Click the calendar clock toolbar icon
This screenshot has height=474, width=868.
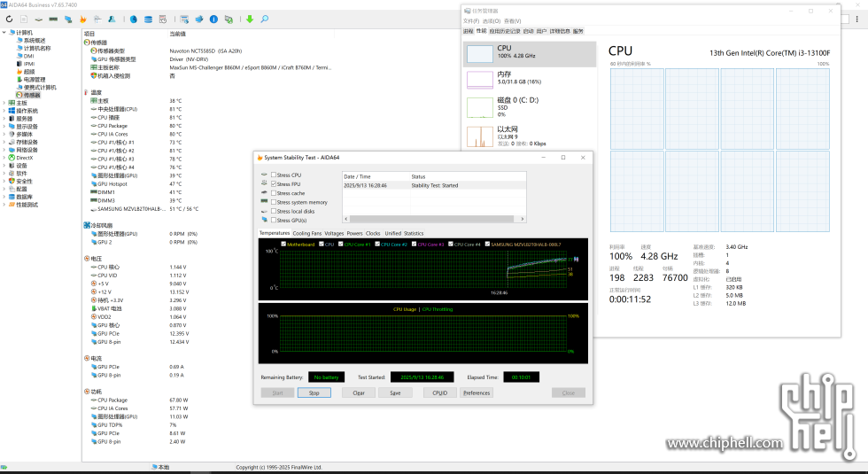[163, 19]
